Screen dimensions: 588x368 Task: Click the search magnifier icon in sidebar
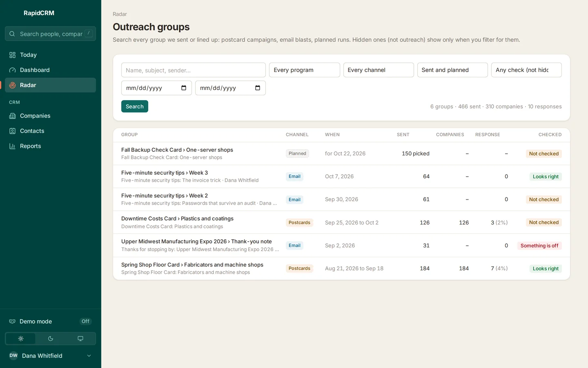(x=12, y=34)
